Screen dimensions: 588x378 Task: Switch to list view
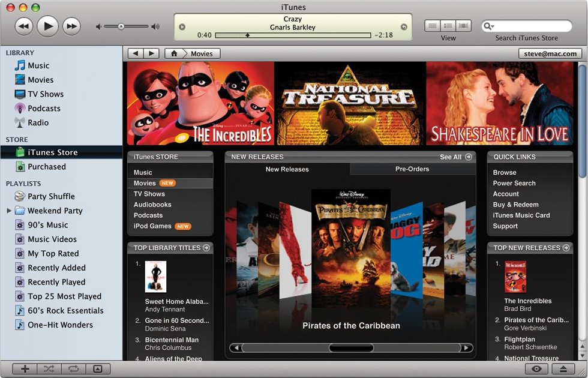tap(433, 25)
